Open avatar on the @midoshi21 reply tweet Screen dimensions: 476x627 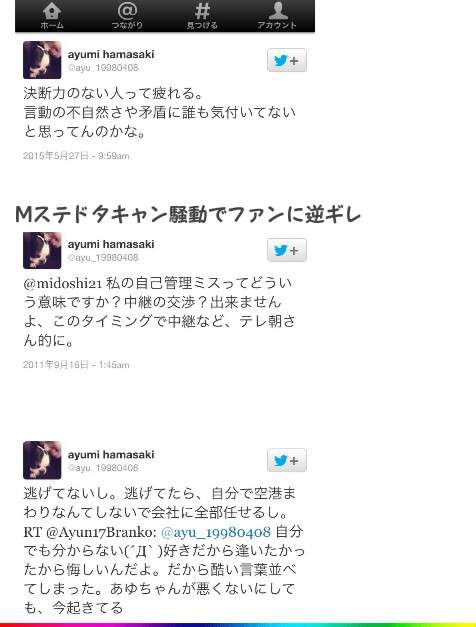tap(42, 250)
